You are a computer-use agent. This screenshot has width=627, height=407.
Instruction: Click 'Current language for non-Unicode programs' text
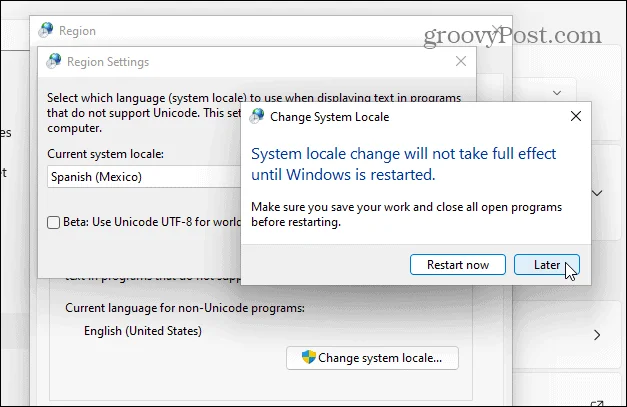185,308
